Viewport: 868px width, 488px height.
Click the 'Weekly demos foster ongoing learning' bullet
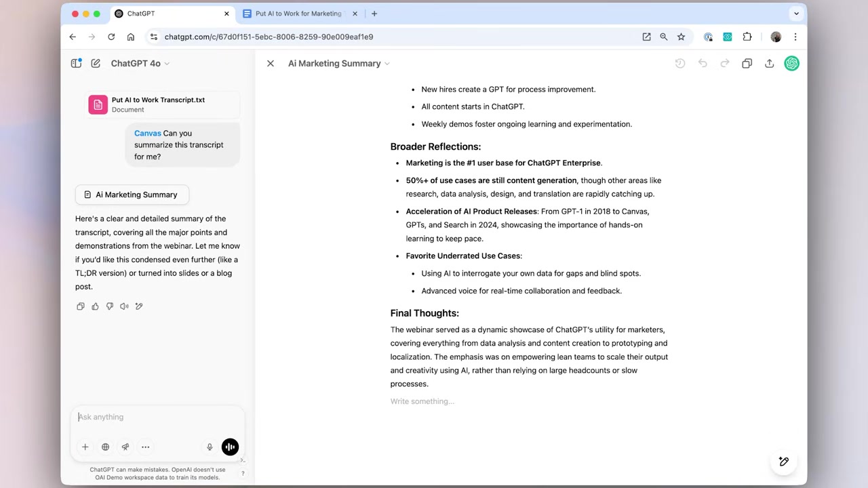coord(526,124)
